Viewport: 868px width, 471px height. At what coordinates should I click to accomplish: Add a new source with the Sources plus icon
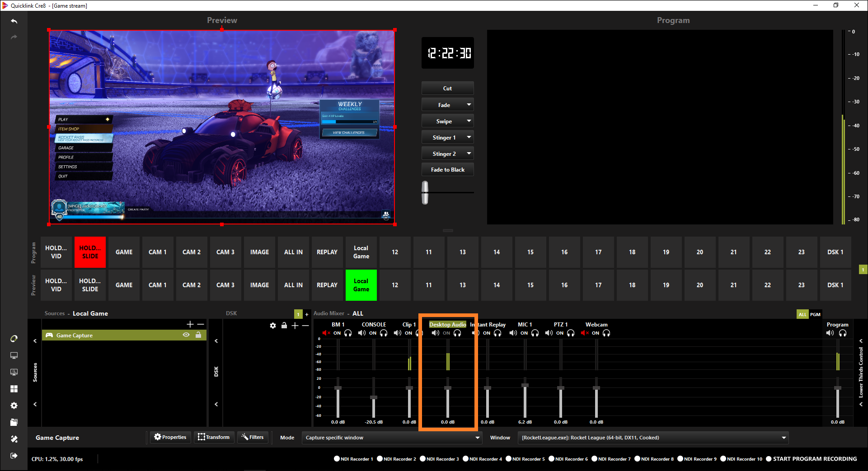[x=190, y=324]
